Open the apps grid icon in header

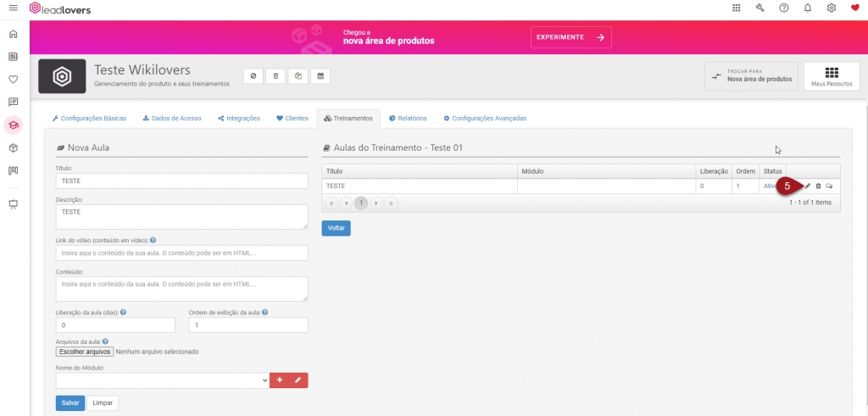tap(736, 8)
